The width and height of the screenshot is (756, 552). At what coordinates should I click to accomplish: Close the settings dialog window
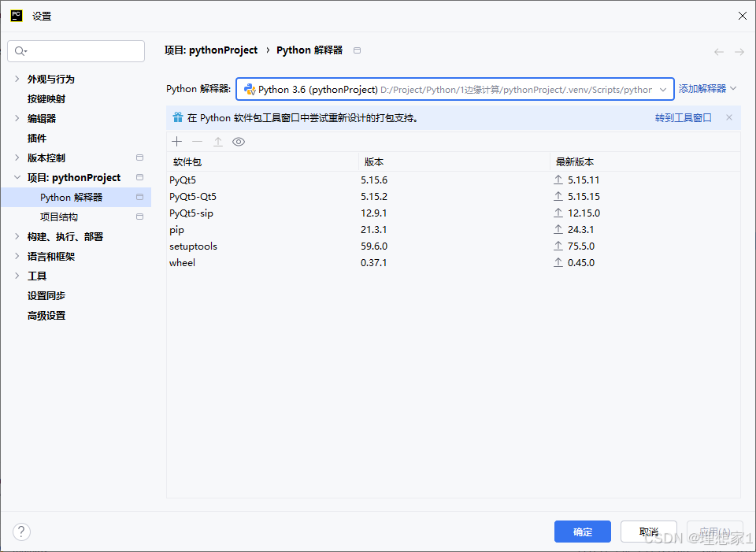(x=743, y=16)
